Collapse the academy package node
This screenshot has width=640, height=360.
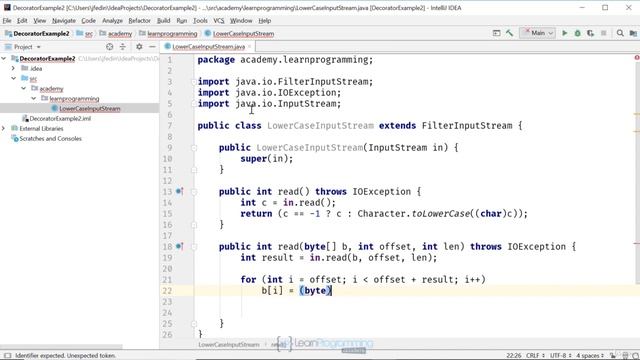tap(24, 88)
